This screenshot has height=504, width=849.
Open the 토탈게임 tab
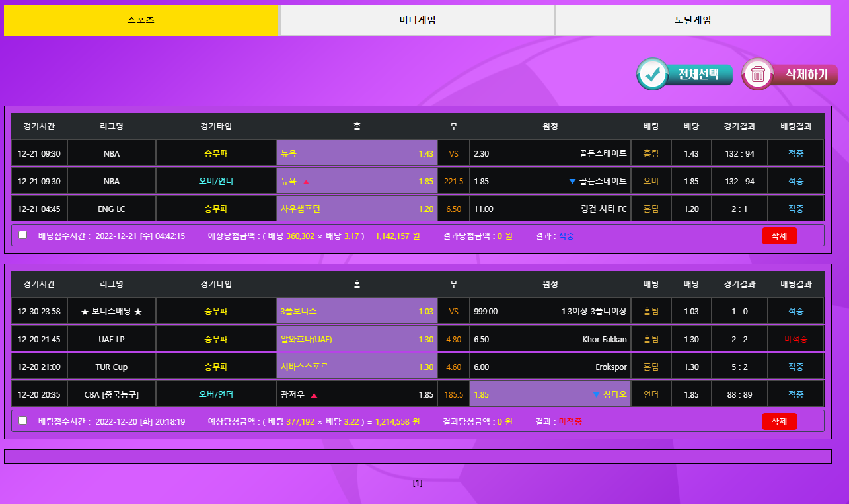coord(692,20)
